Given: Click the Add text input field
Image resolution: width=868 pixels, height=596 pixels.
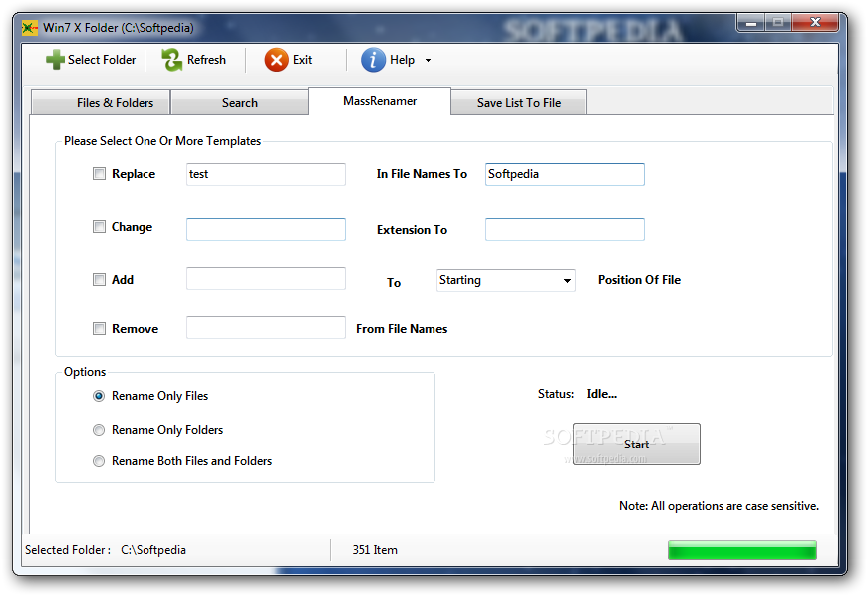Looking at the screenshot, I should click(x=266, y=279).
